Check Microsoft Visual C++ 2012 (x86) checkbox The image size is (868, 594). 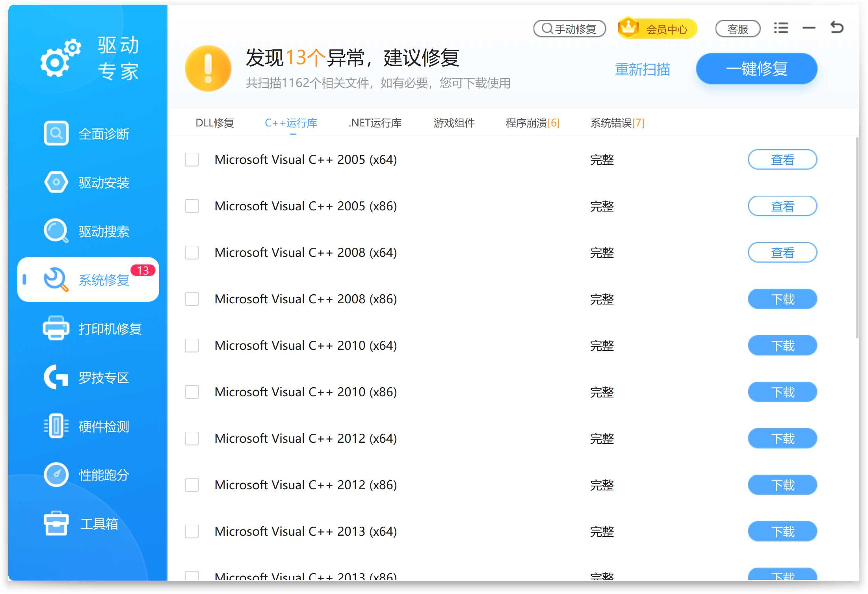192,485
